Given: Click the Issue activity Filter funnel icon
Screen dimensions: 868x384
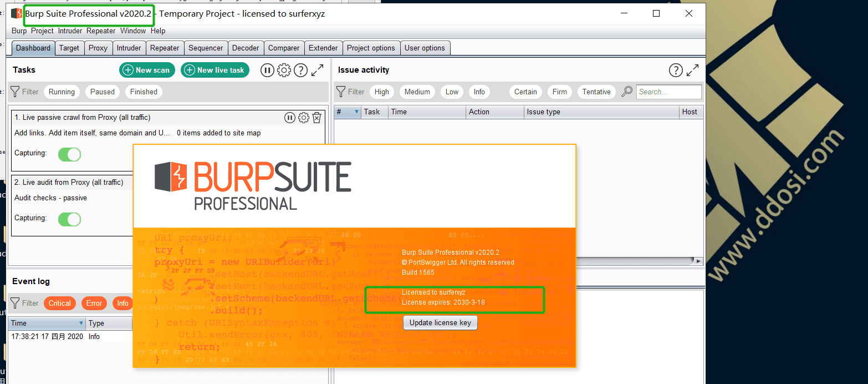Looking at the screenshot, I should click(x=341, y=92).
